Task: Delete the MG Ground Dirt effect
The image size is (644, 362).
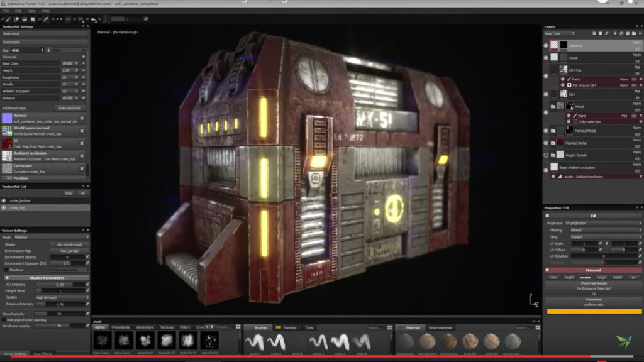Action: [x=641, y=85]
